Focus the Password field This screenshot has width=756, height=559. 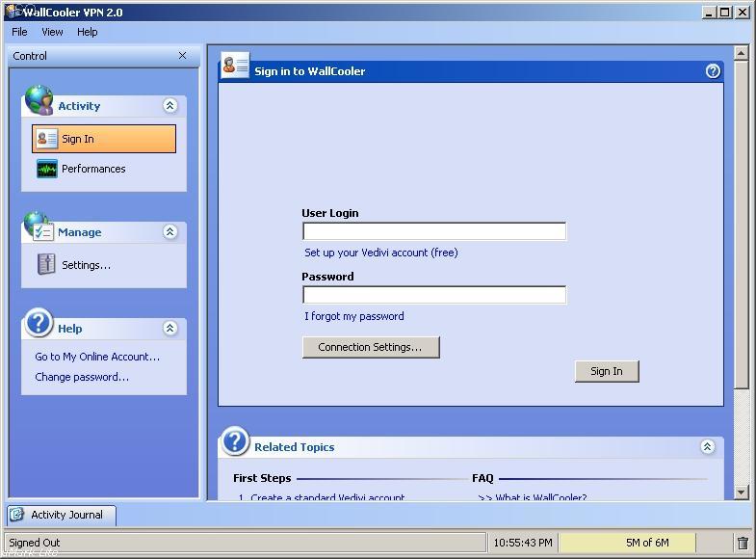pos(434,295)
